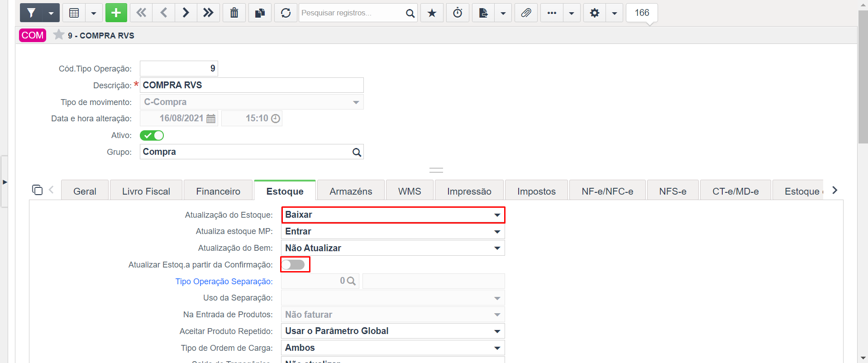Open the filter funnel button
The image size is (868, 363).
click(31, 13)
